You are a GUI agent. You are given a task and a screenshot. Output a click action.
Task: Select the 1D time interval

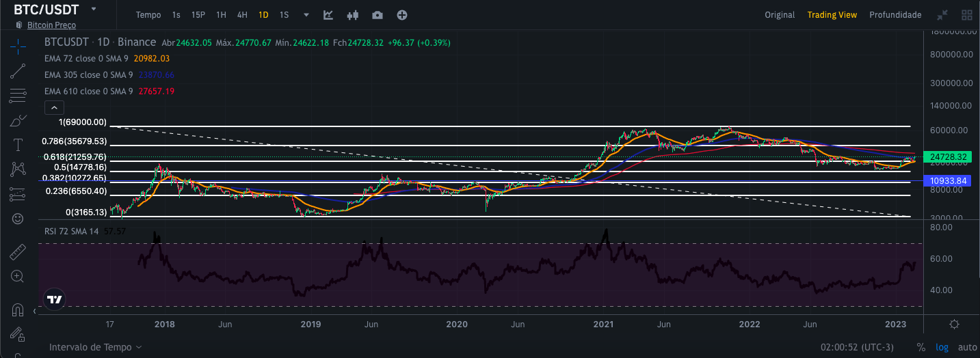click(263, 14)
